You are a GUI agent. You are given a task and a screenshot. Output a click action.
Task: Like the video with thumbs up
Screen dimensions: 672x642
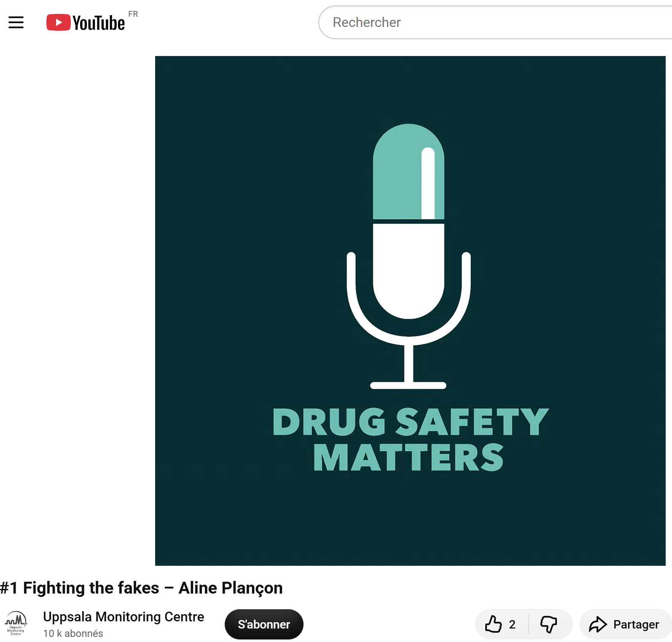tap(501, 624)
